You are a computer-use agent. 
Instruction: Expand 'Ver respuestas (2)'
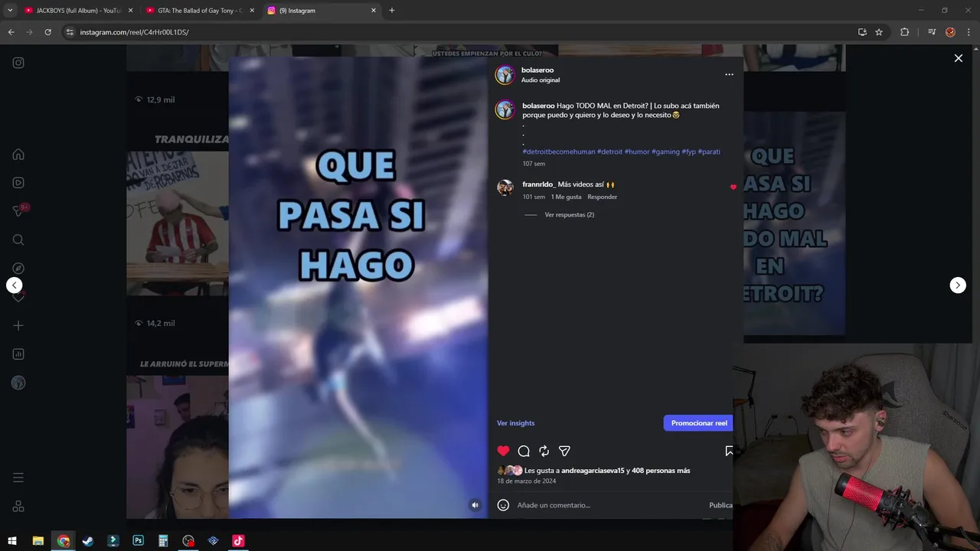pyautogui.click(x=569, y=215)
